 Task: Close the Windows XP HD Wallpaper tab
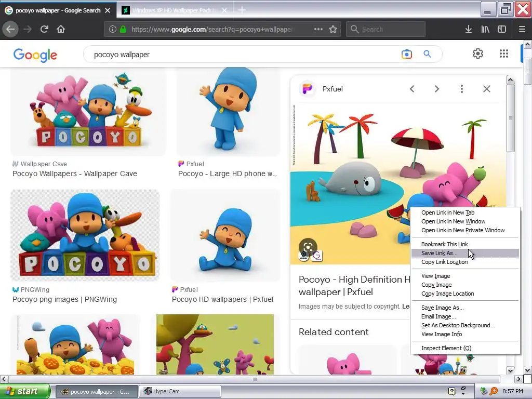224,10
